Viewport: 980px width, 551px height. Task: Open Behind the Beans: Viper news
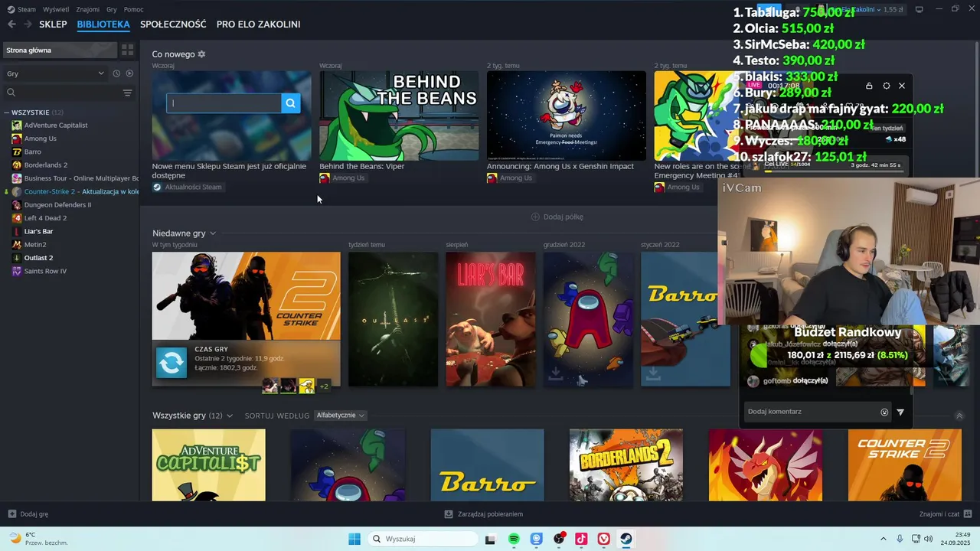(399, 116)
